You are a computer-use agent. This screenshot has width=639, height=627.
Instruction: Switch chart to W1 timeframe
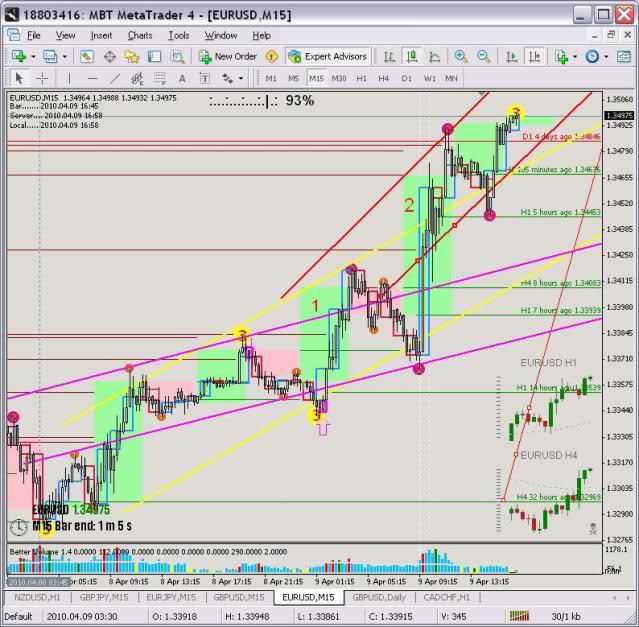point(430,78)
